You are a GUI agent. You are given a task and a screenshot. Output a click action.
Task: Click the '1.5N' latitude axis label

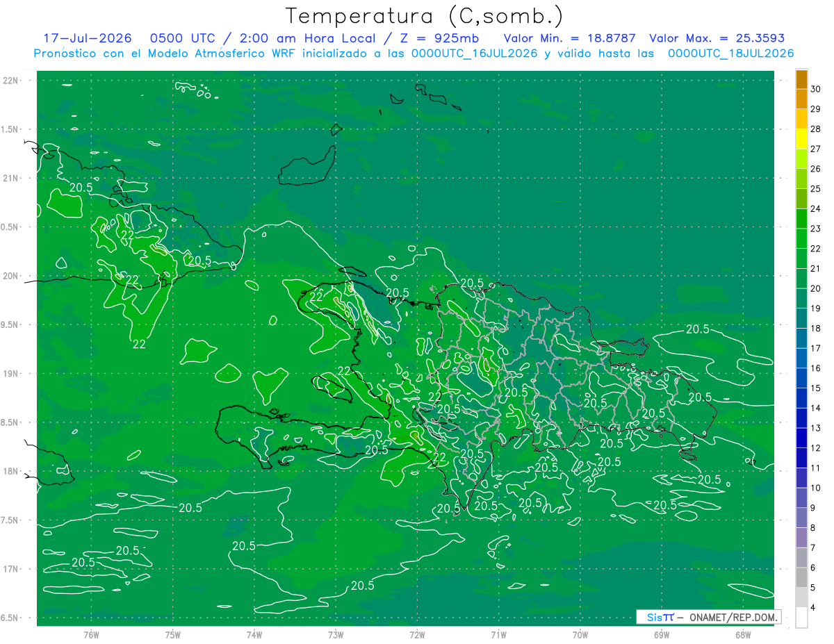point(11,129)
